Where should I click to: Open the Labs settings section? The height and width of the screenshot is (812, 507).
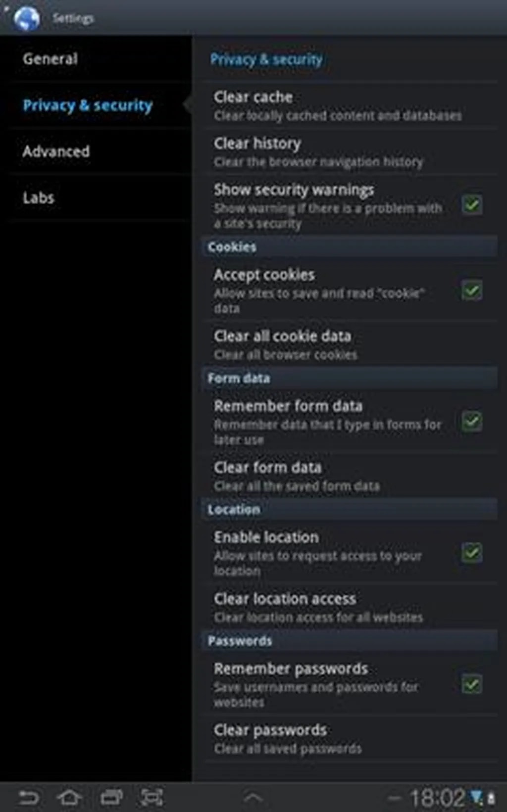click(38, 198)
